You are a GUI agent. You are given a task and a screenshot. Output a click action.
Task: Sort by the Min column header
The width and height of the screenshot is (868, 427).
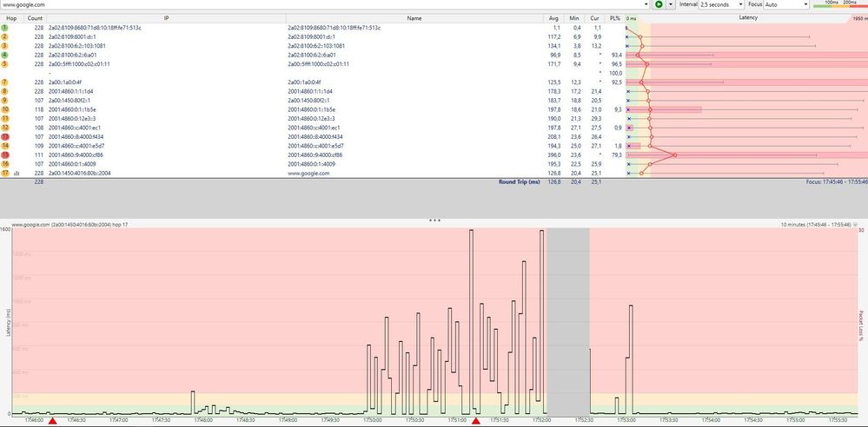click(x=574, y=18)
